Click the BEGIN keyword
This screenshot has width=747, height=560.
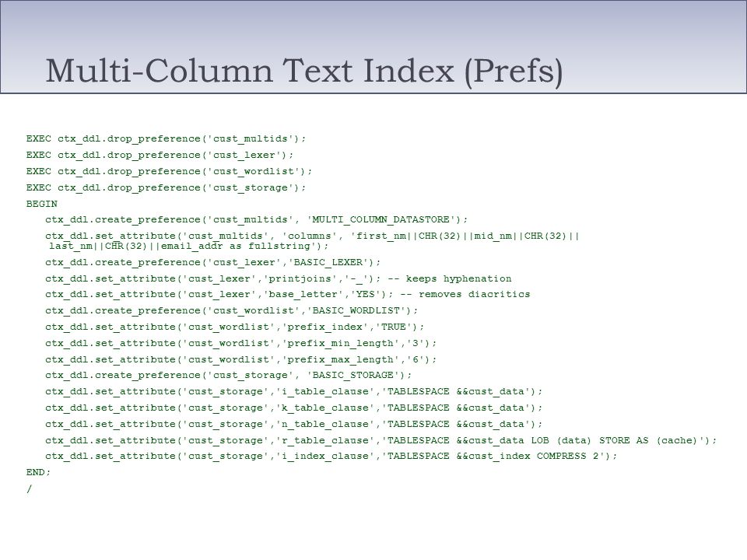42,204
